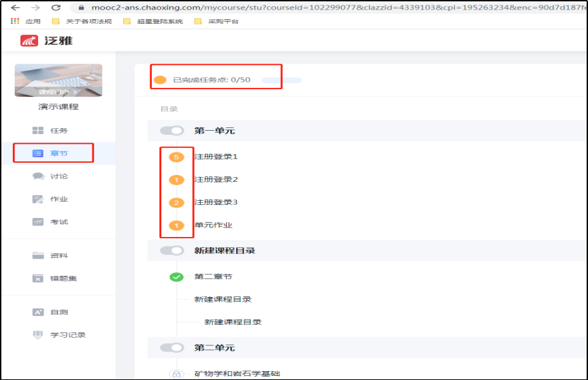588x380 pixels.
Task: Toggle the 第一单元 switch
Action: point(172,130)
